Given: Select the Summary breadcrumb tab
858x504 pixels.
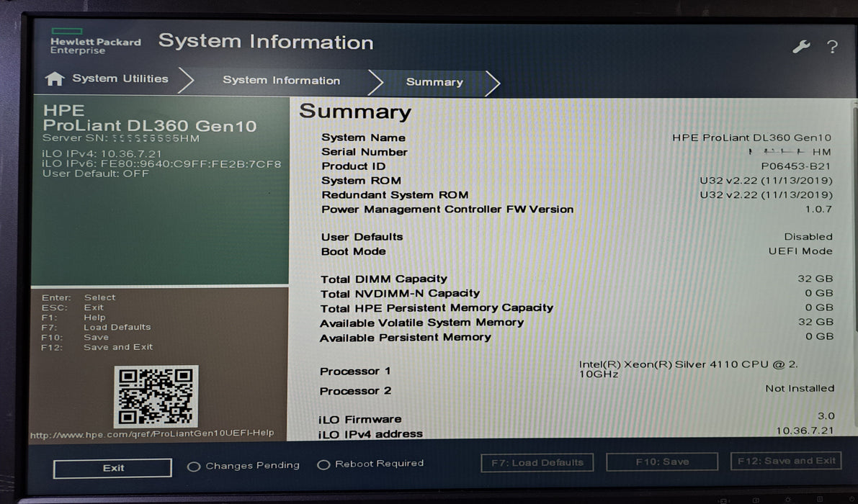Looking at the screenshot, I should [x=434, y=82].
